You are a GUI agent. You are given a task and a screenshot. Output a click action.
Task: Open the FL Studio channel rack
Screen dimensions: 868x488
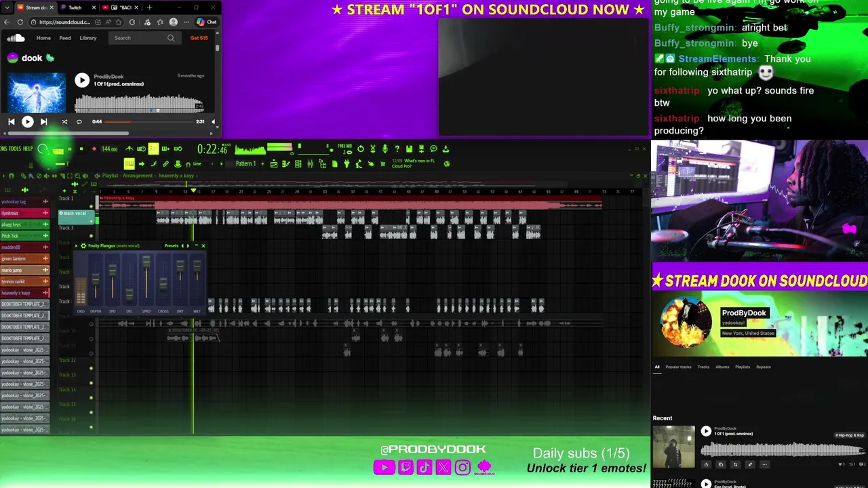(x=298, y=163)
